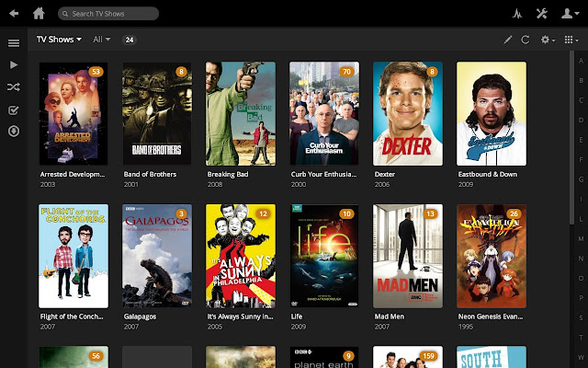Open the grid view mode dropdown
The image size is (588, 368).
click(x=571, y=40)
